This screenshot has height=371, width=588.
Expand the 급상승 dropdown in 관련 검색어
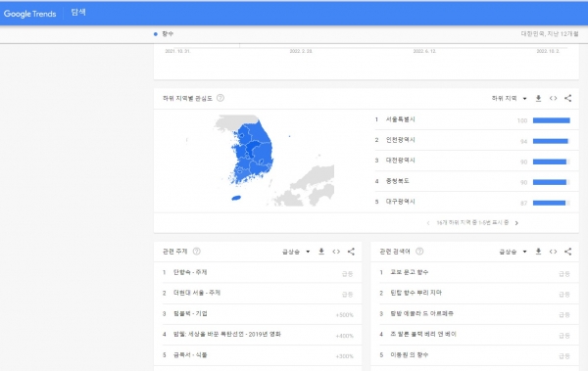[513, 252]
